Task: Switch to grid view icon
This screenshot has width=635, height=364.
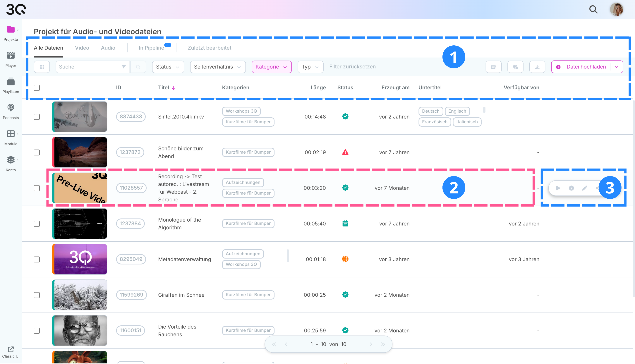Action: coord(42,67)
